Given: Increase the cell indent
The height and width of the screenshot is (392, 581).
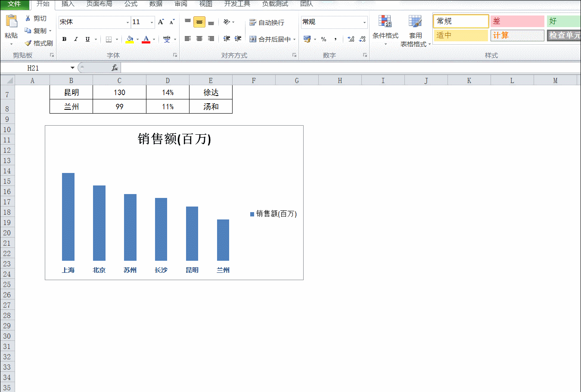Looking at the screenshot, I should click(x=238, y=39).
